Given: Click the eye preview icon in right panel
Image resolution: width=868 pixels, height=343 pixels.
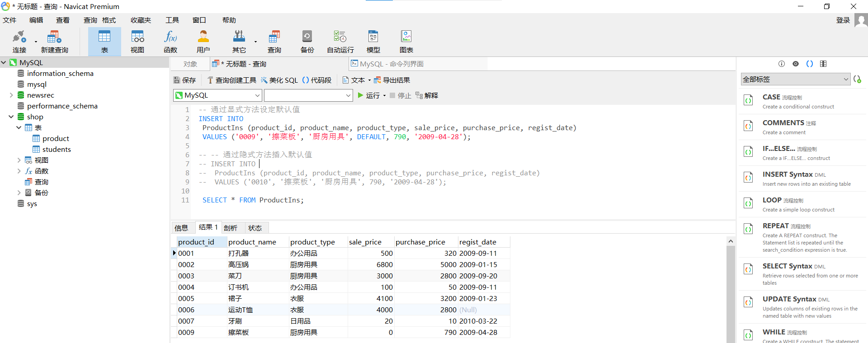Looking at the screenshot, I should 796,64.
